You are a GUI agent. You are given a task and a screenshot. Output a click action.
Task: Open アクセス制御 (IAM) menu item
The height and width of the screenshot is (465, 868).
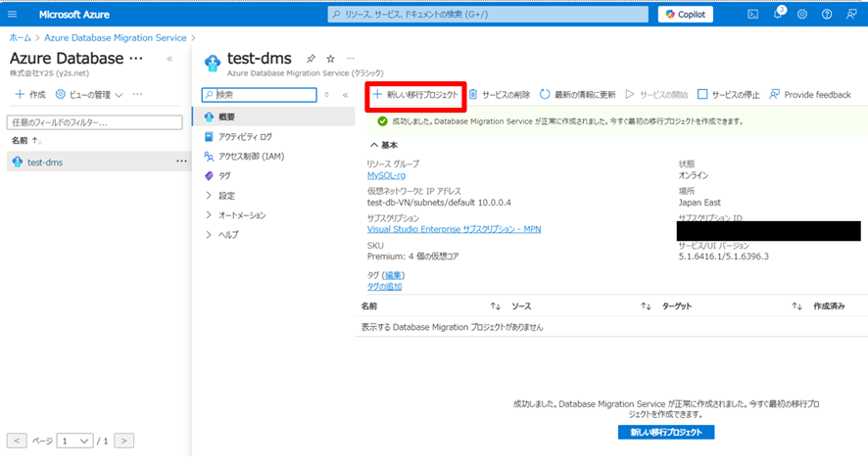[251, 157]
